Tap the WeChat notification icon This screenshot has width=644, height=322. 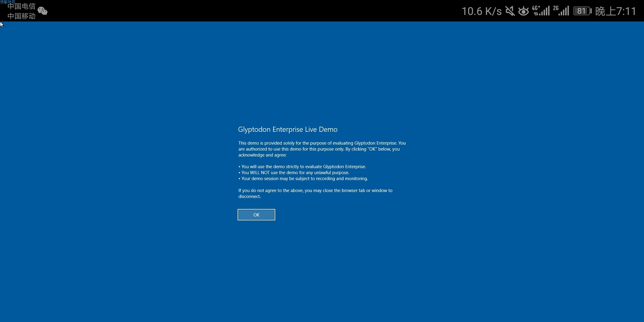pos(43,11)
